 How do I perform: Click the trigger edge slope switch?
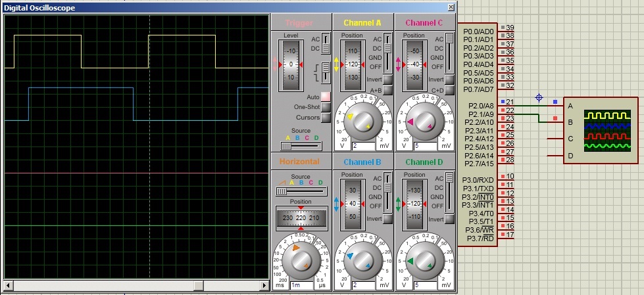click(x=325, y=72)
